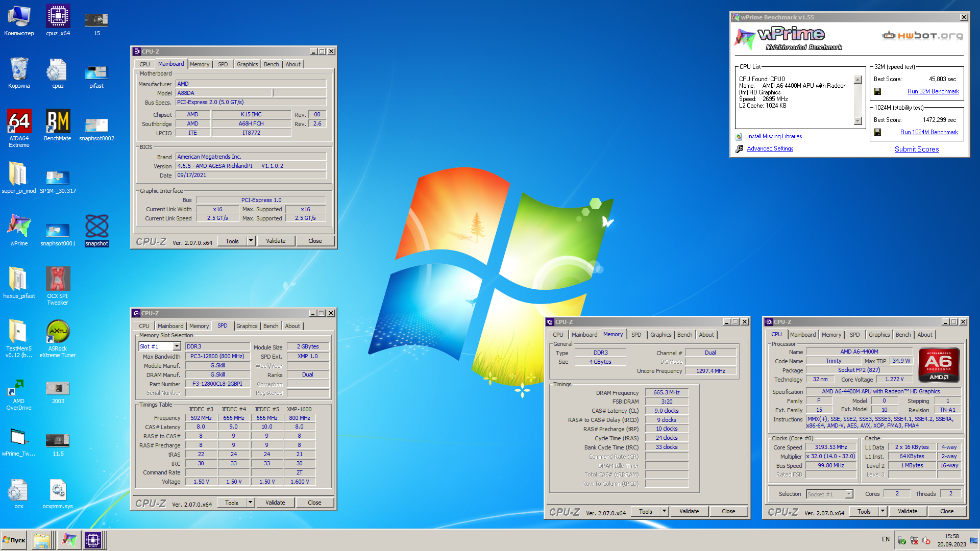Screen dimensions: 980x551
Task: Open the ocx desktop file icon
Action: pos(19,493)
